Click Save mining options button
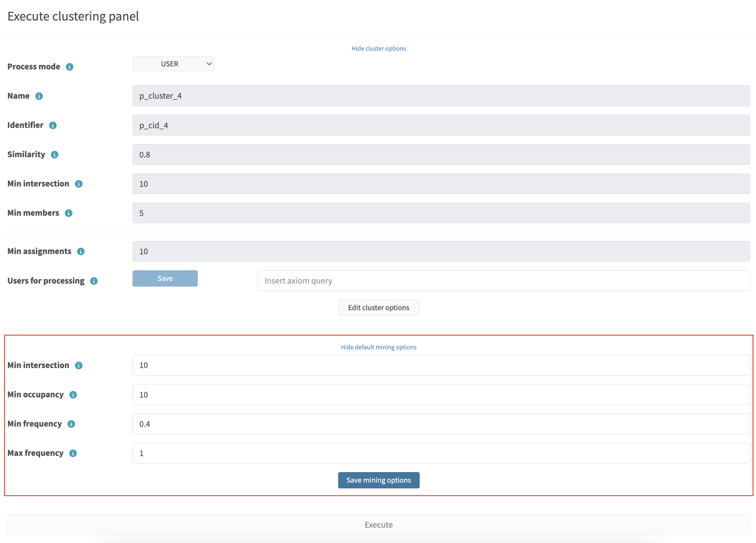 [378, 480]
